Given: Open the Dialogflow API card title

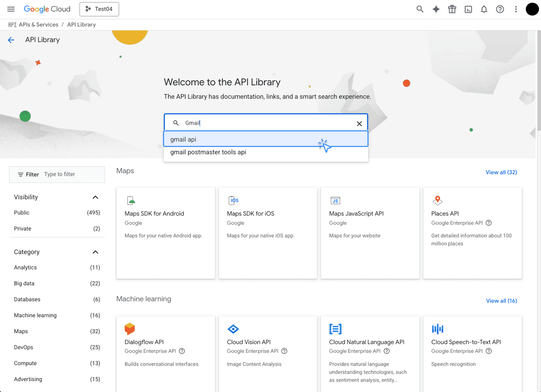Looking at the screenshot, I should [x=144, y=342].
